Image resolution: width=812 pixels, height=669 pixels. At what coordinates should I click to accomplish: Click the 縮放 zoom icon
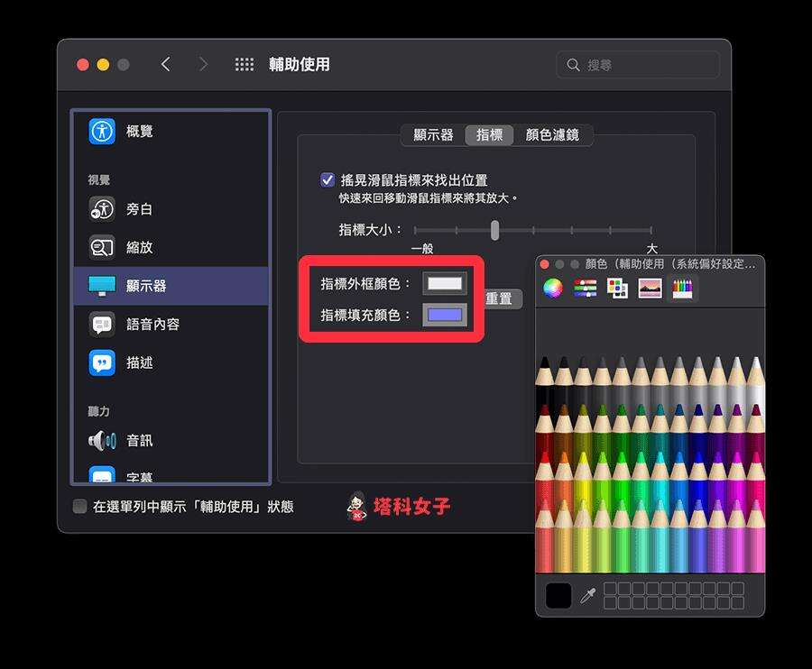[102, 247]
